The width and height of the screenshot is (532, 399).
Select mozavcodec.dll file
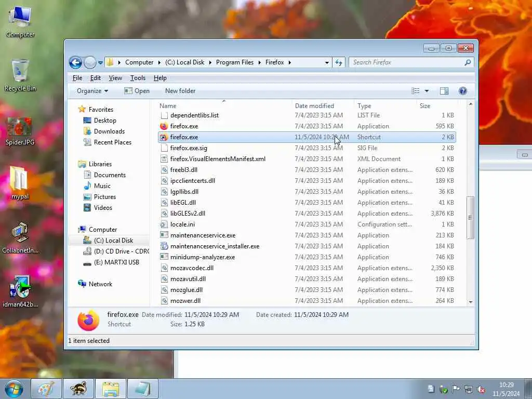point(192,268)
